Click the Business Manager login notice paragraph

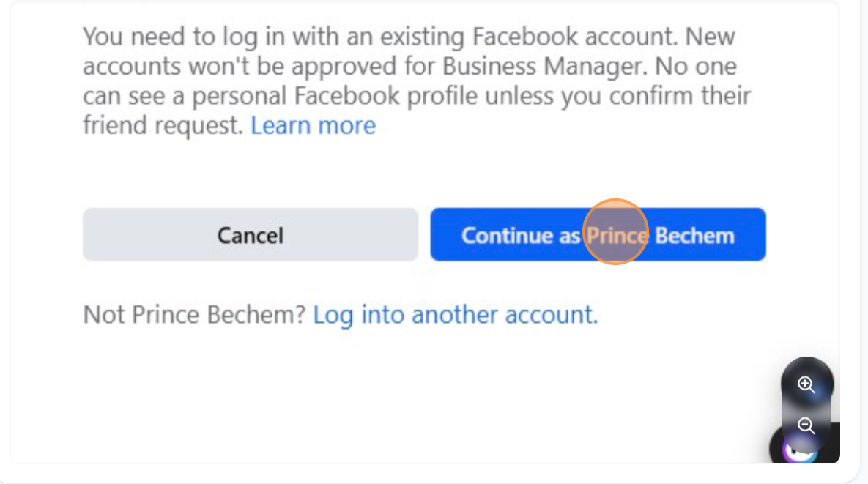[410, 81]
